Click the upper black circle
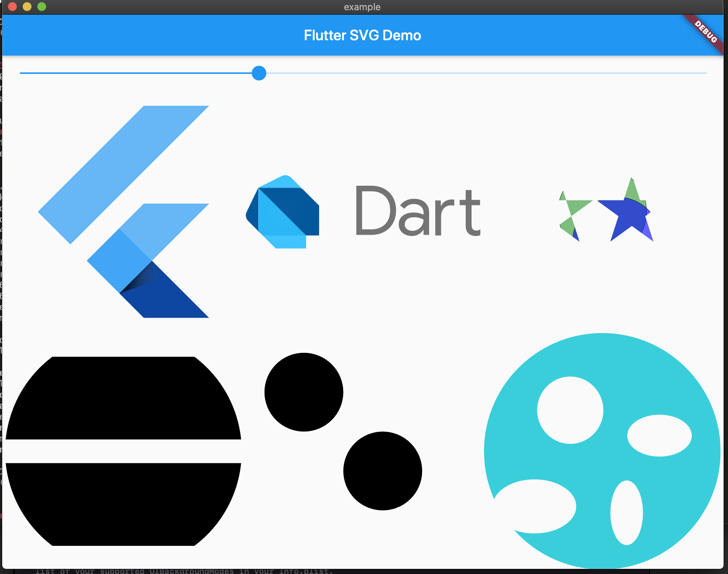The image size is (728, 574). 304,392
